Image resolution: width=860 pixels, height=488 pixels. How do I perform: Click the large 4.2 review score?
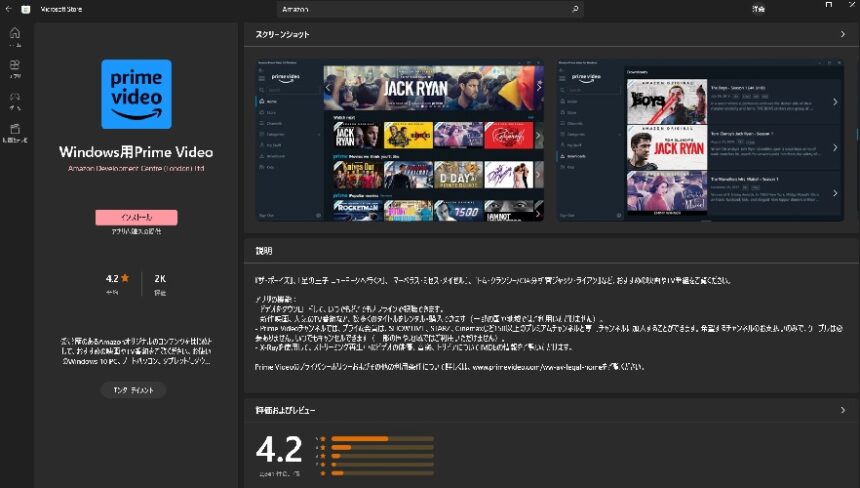[x=279, y=450]
